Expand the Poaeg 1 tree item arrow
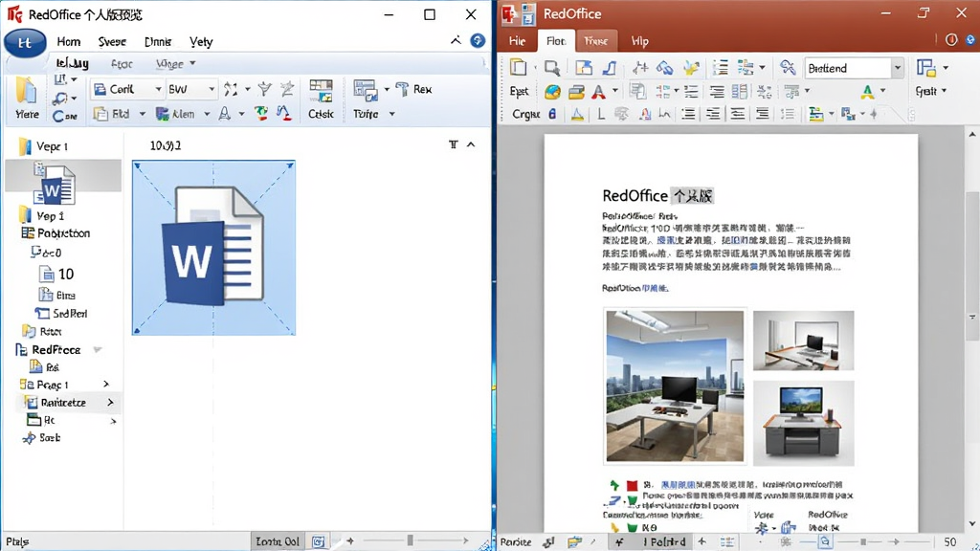Image resolution: width=980 pixels, height=551 pixels. pos(106,385)
